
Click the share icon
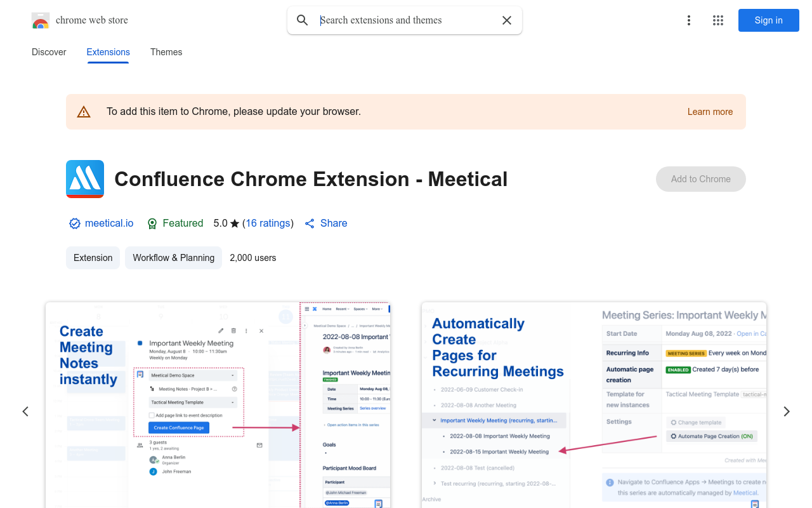click(x=310, y=224)
